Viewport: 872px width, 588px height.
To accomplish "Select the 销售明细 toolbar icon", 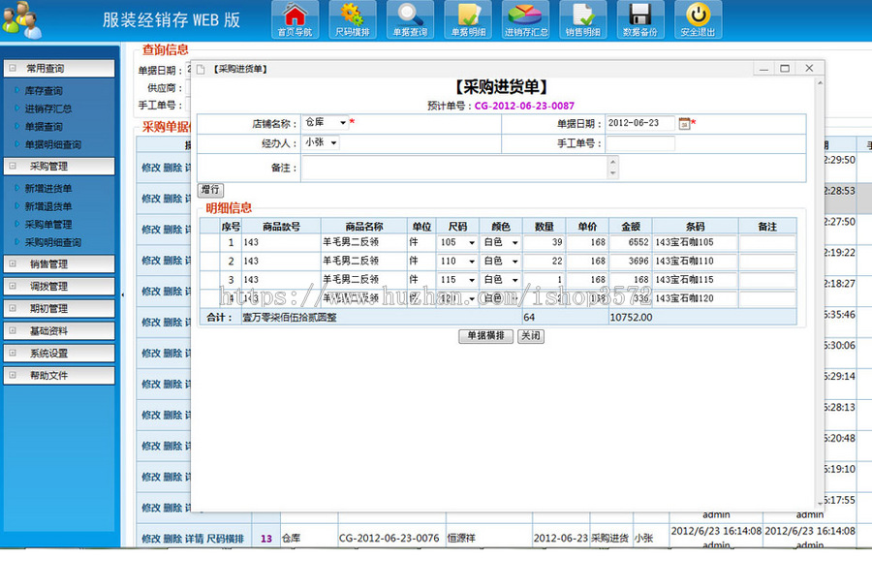I will pos(584,19).
